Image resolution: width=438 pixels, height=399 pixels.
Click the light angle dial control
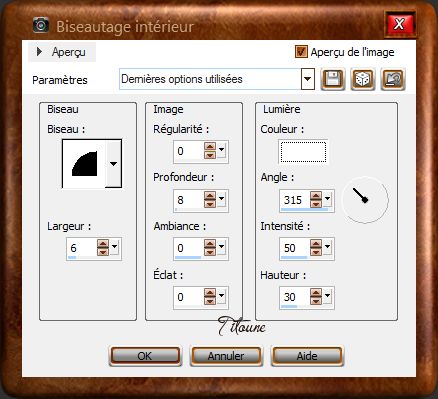(x=365, y=200)
